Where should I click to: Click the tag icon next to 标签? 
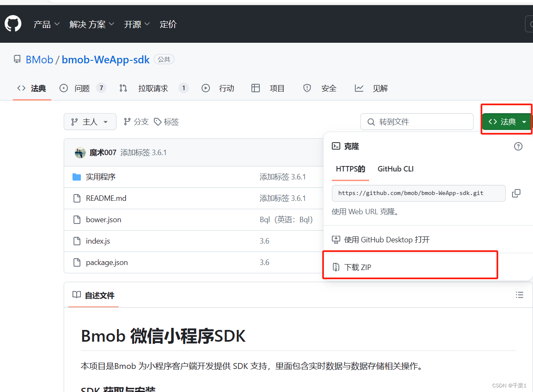[157, 121]
